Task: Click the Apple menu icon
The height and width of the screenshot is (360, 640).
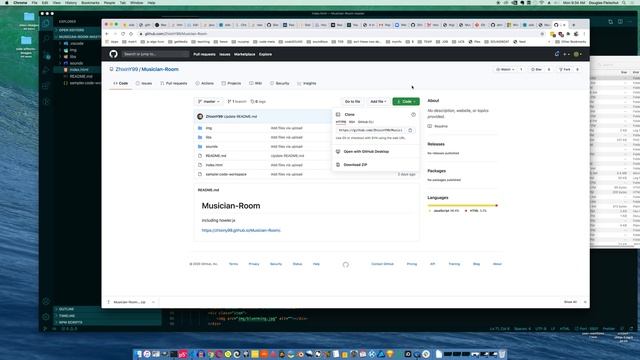Action: pyautogui.click(x=7, y=3)
